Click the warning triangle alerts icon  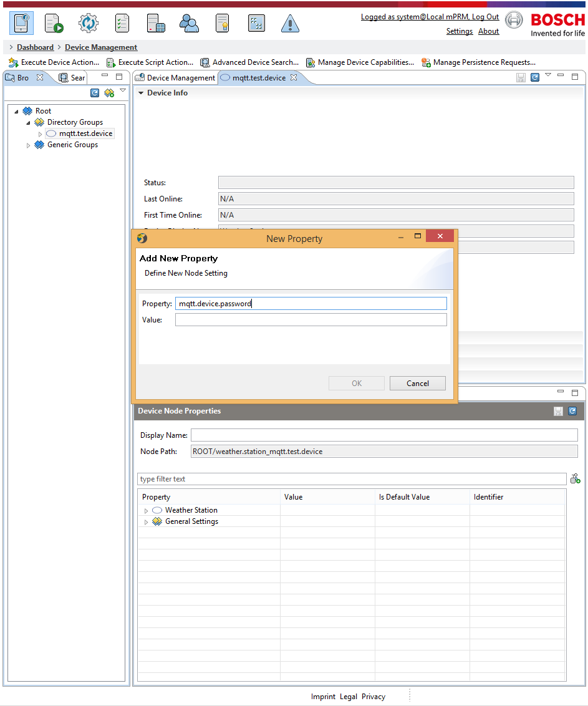(290, 23)
